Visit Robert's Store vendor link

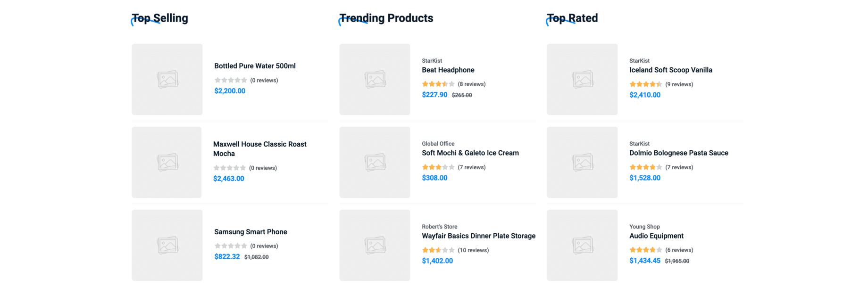pos(439,227)
